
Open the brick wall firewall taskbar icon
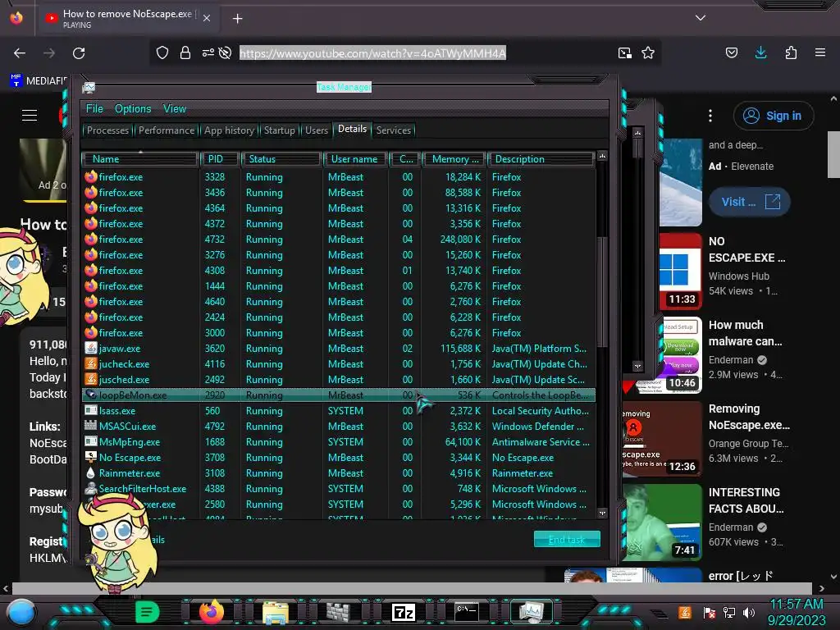tap(338, 612)
